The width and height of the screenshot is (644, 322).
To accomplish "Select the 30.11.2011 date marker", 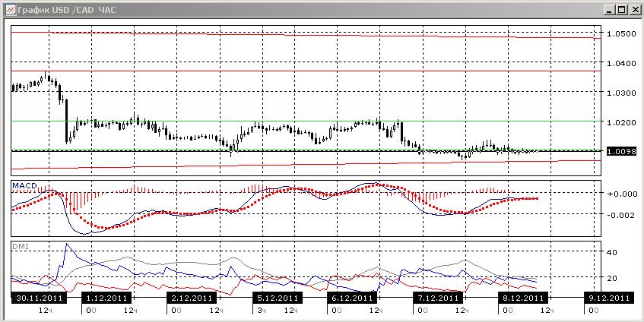I will click(x=39, y=298).
